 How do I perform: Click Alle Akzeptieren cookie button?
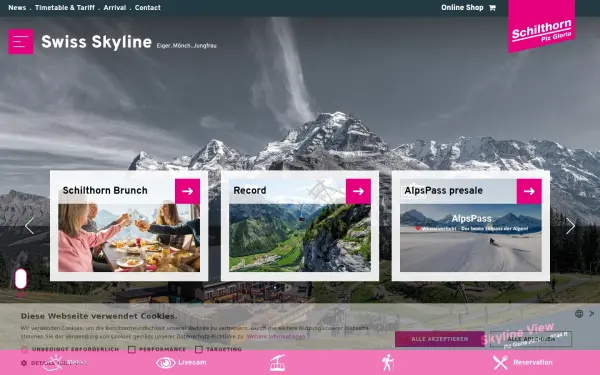[440, 339]
